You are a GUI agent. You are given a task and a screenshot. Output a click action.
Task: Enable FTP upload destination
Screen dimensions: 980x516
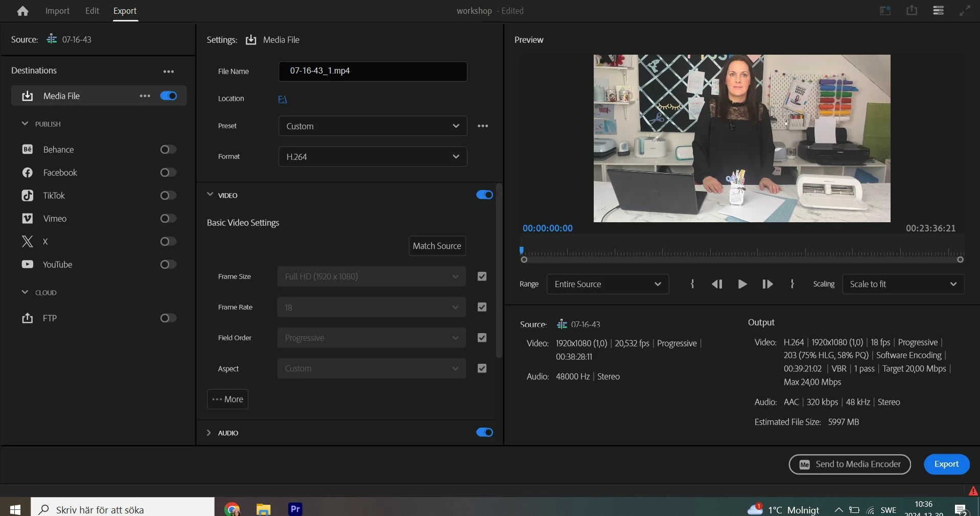coord(168,318)
